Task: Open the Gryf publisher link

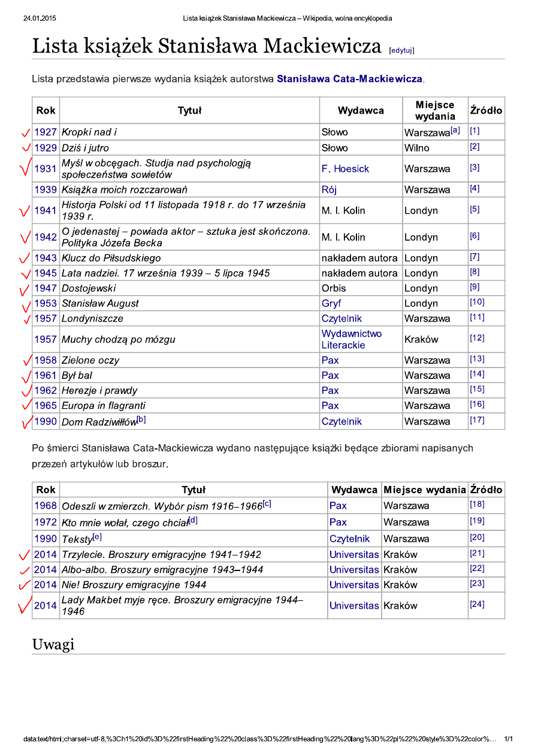Action: (331, 303)
